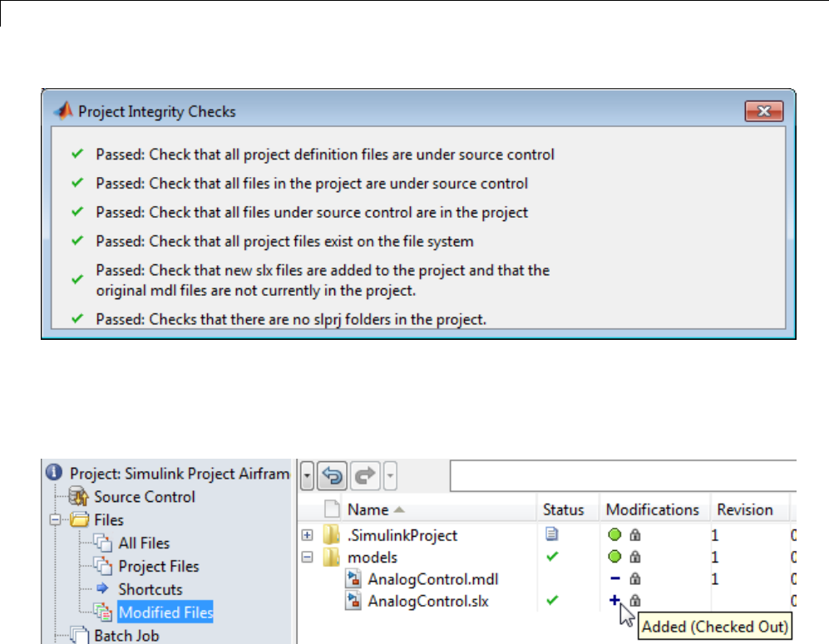This screenshot has width=829, height=644.
Task: Click the green circle modification for .SimulinkProject
Action: coord(614,534)
